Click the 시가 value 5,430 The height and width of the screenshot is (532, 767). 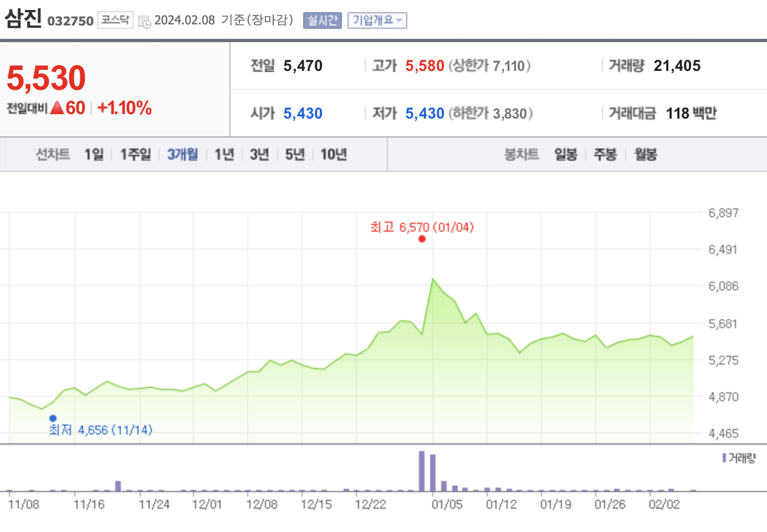pos(303,114)
